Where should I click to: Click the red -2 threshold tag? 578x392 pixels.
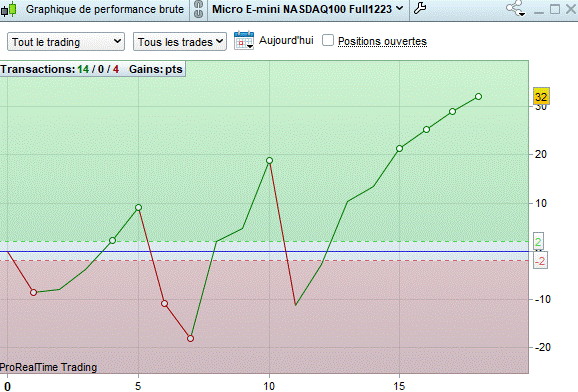pyautogui.click(x=540, y=261)
